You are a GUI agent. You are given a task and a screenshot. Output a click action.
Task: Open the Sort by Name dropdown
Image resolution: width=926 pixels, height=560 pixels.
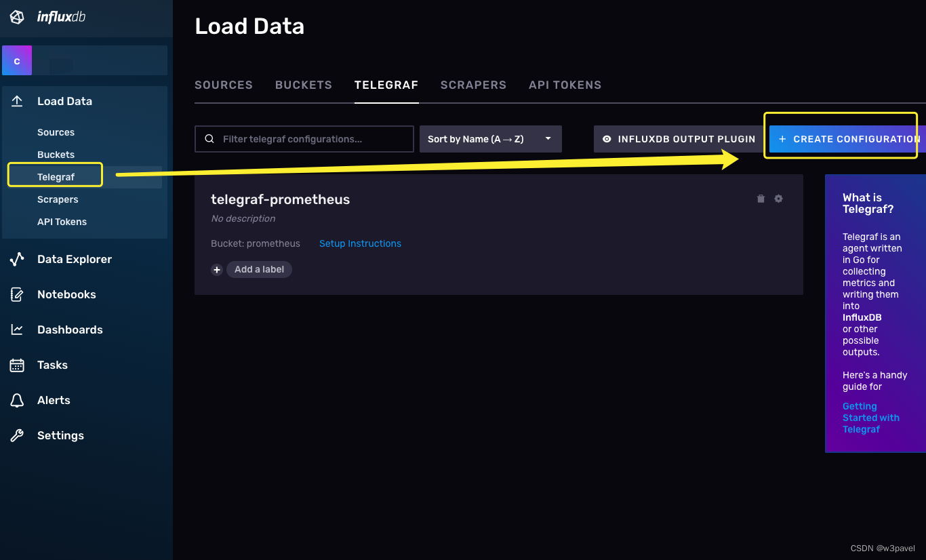[490, 138]
